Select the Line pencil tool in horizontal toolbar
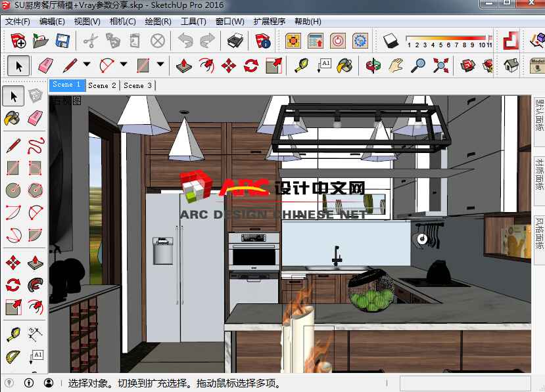This screenshot has width=545, height=392. click(x=70, y=65)
